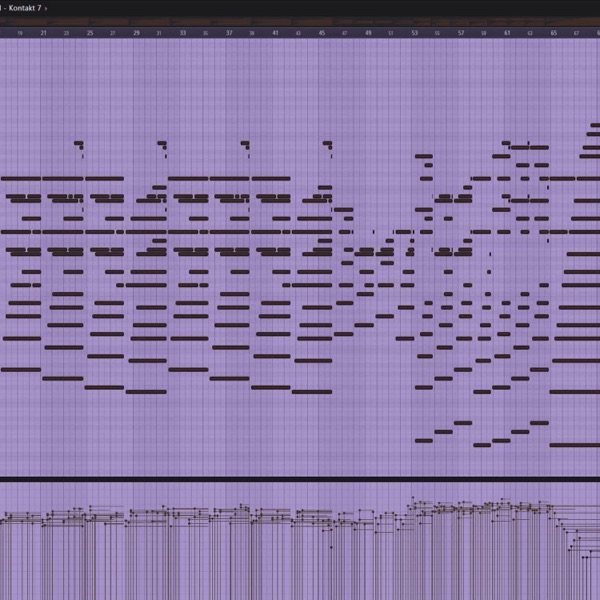Select the bar 65 ruler marker
The height and width of the screenshot is (600, 600).
[x=554, y=33]
